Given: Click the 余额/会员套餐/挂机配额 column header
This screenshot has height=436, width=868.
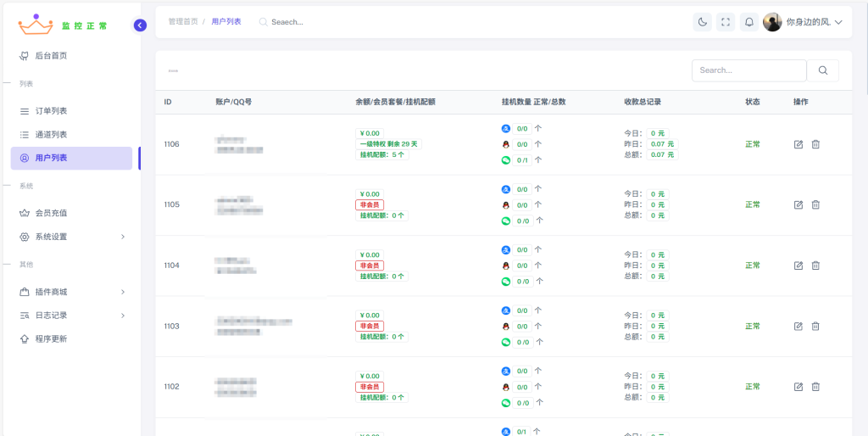Looking at the screenshot, I should (x=395, y=102).
